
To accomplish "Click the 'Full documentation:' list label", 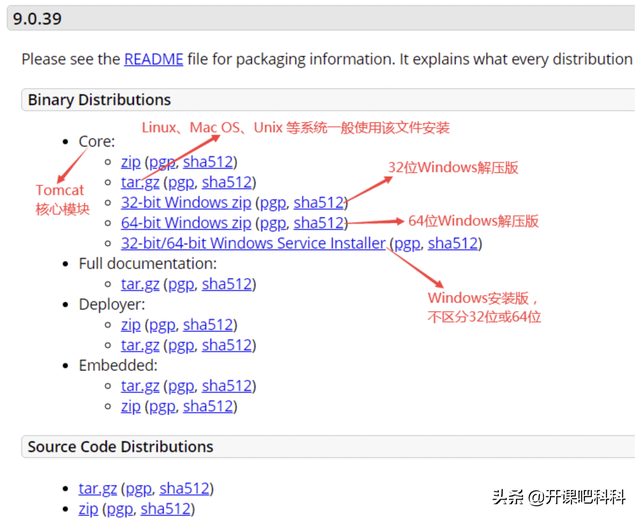I will tap(148, 264).
